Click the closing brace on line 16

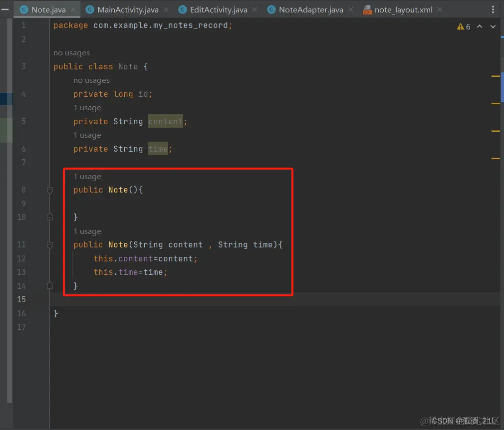55,313
